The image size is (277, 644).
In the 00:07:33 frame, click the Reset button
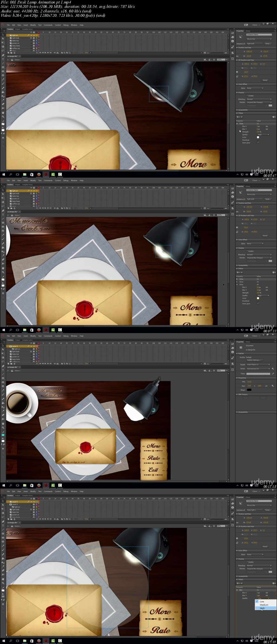click(265, 236)
